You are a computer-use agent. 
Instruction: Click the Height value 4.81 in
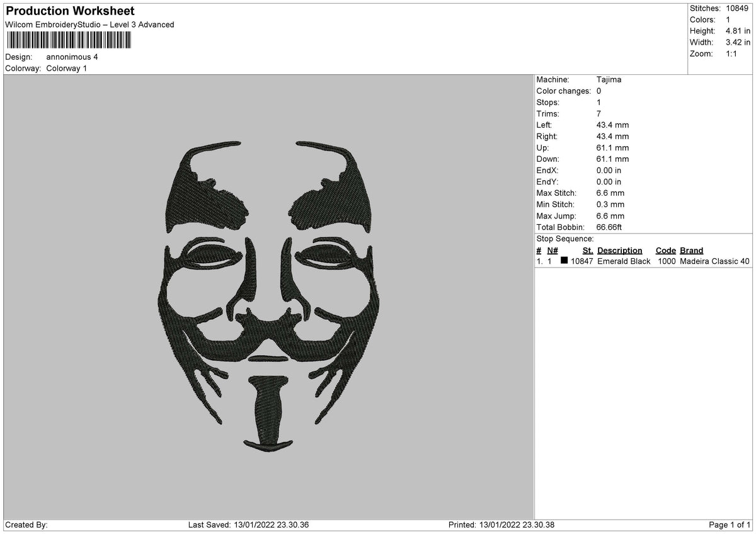[738, 31]
